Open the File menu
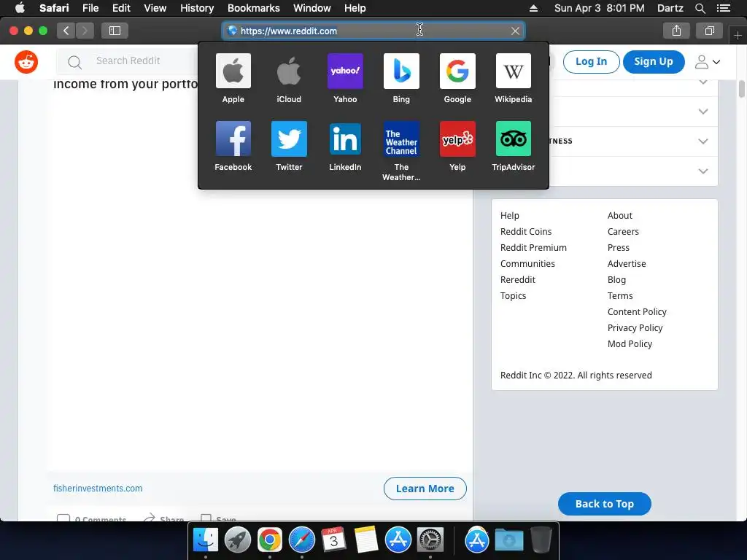The height and width of the screenshot is (560, 747). (90, 8)
